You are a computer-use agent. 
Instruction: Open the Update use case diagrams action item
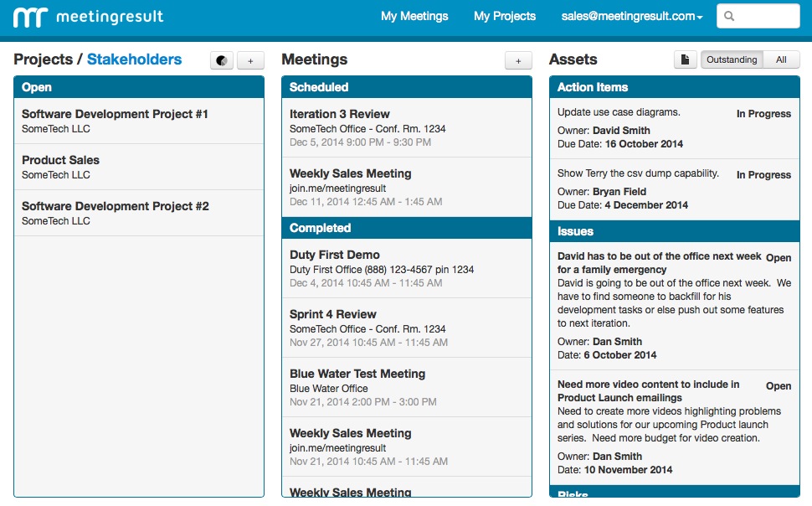tap(674, 128)
